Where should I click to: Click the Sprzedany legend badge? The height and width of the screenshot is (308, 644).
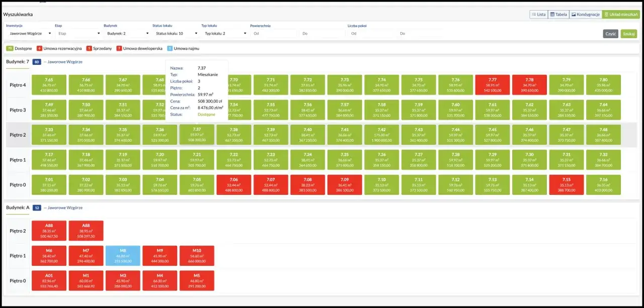[89, 48]
